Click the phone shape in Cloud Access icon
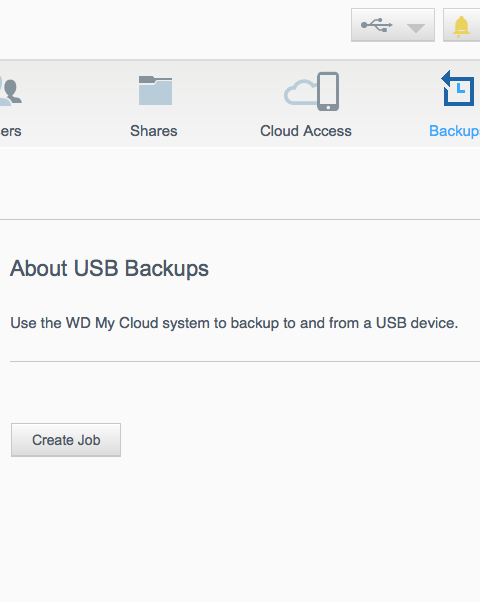Screen dimensions: 480x602 pos(328,91)
